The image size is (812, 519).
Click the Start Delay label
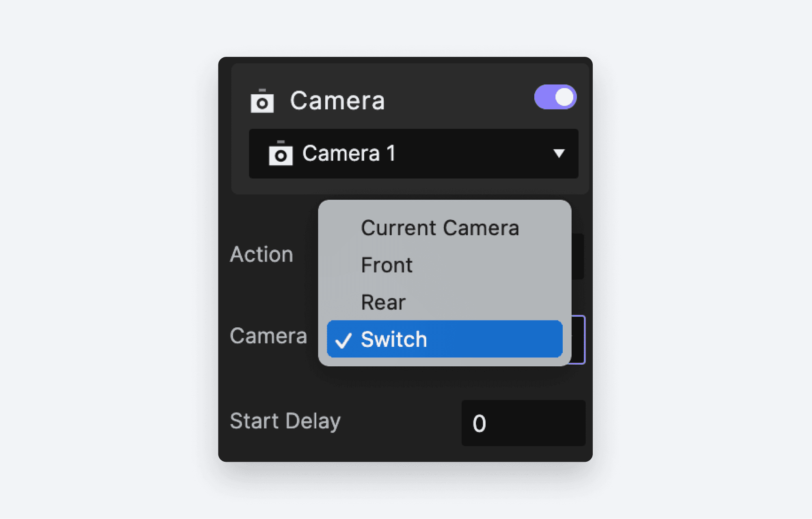coord(285,421)
